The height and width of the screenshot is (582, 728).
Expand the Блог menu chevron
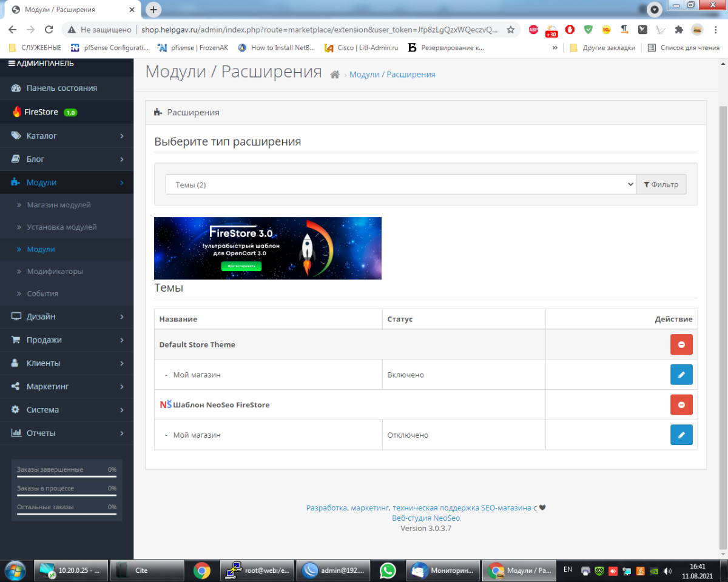tap(122, 159)
